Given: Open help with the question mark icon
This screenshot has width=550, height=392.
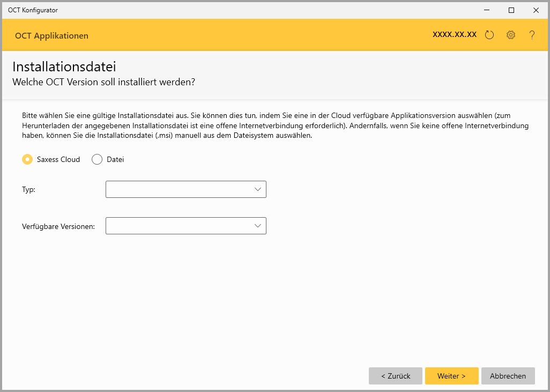Looking at the screenshot, I should click(x=532, y=35).
